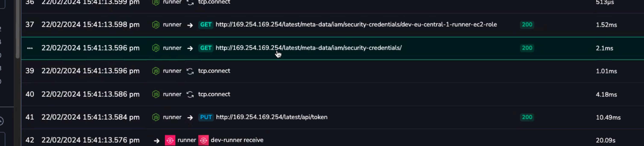Viewport: 644px width, 146px height.
Task: Click the cycle arrows icon in row 40
Action: pos(190,94)
